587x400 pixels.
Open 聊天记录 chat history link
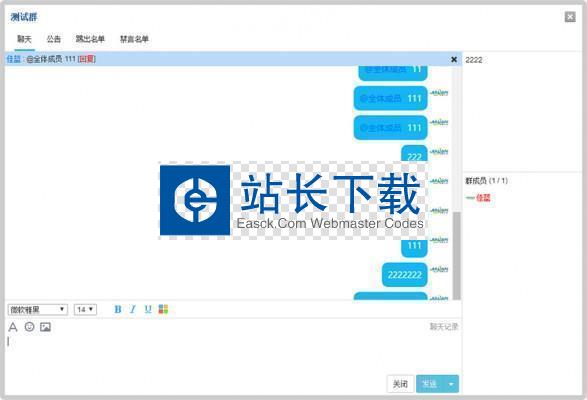click(x=444, y=327)
